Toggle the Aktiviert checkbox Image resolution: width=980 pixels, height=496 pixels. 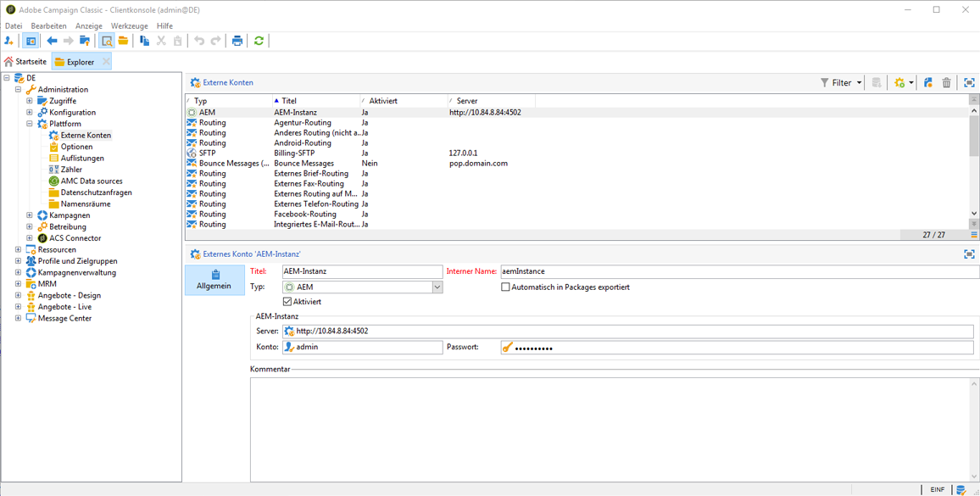287,302
